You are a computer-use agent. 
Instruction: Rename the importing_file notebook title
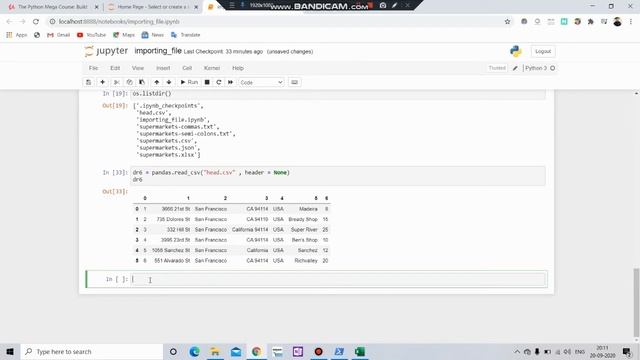158,51
